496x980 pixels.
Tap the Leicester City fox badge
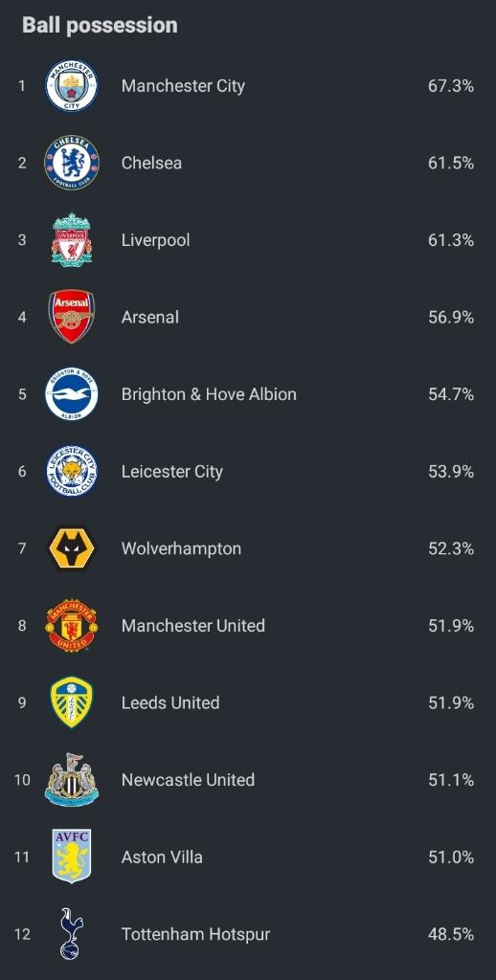click(71, 471)
